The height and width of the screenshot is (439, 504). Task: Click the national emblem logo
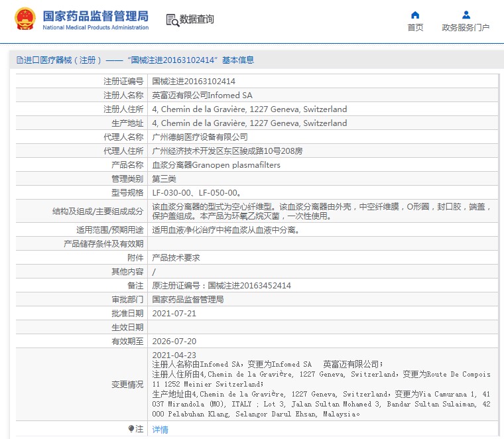(x=25, y=20)
